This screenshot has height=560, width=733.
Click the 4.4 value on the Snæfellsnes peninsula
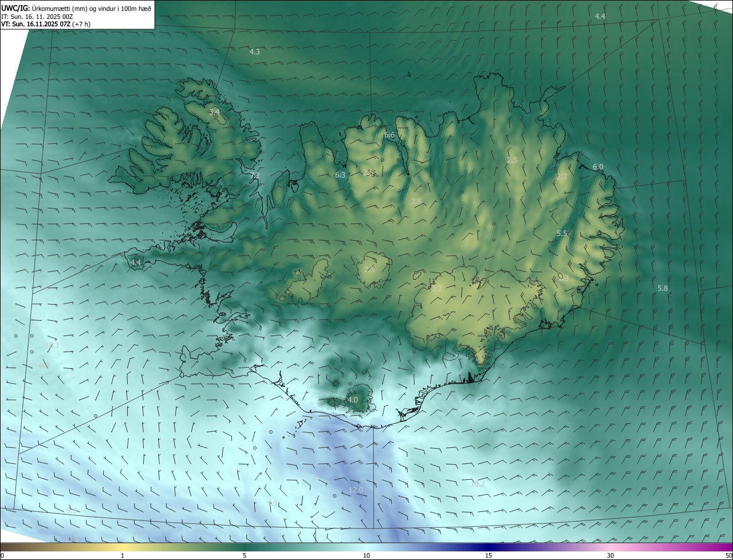pyautogui.click(x=136, y=262)
